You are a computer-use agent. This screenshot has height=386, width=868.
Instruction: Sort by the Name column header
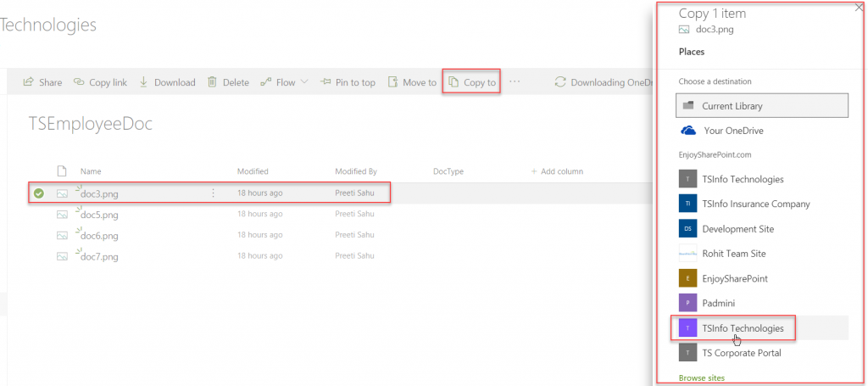(x=91, y=171)
